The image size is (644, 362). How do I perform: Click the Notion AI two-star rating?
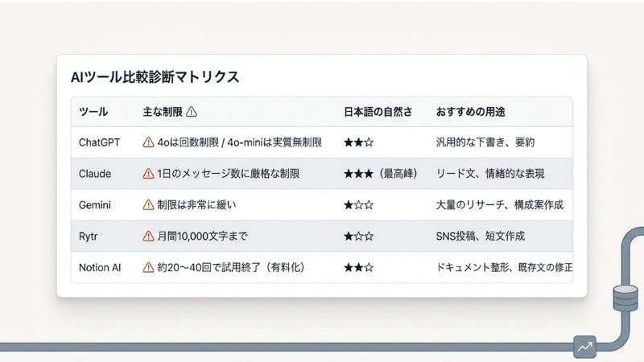(x=359, y=268)
